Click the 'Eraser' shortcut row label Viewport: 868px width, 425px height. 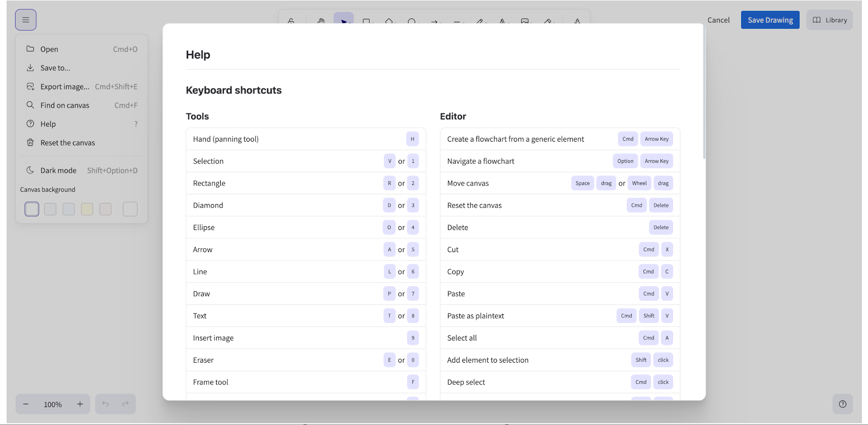coord(203,360)
